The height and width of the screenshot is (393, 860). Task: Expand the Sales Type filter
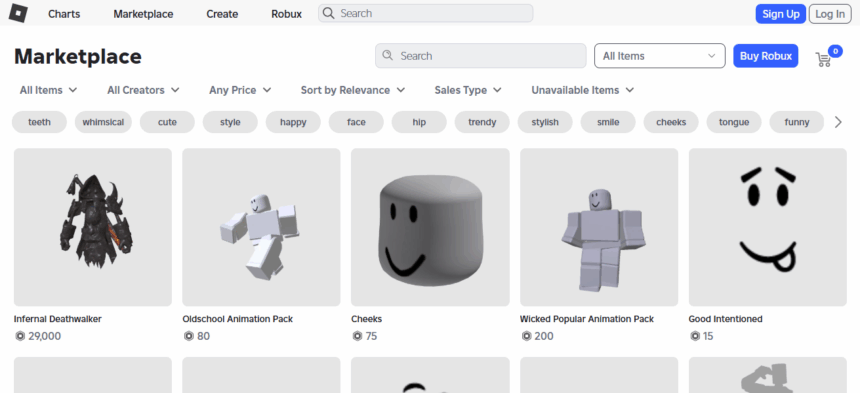tap(468, 90)
